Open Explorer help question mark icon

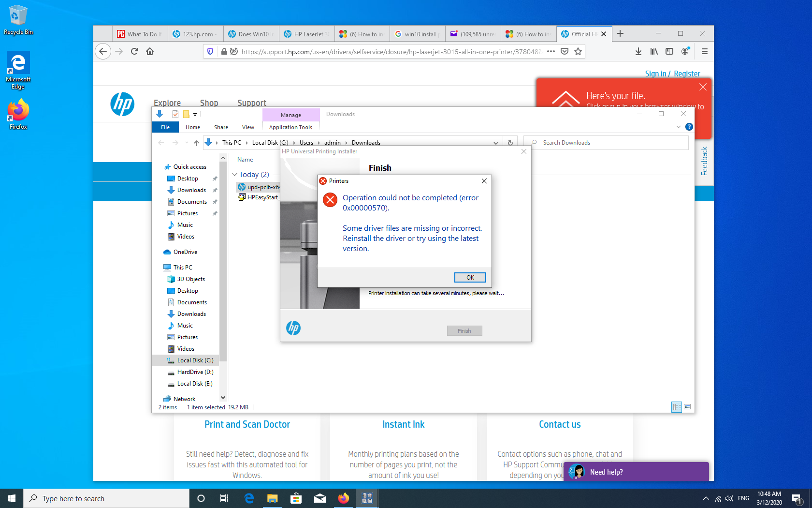pyautogui.click(x=689, y=127)
